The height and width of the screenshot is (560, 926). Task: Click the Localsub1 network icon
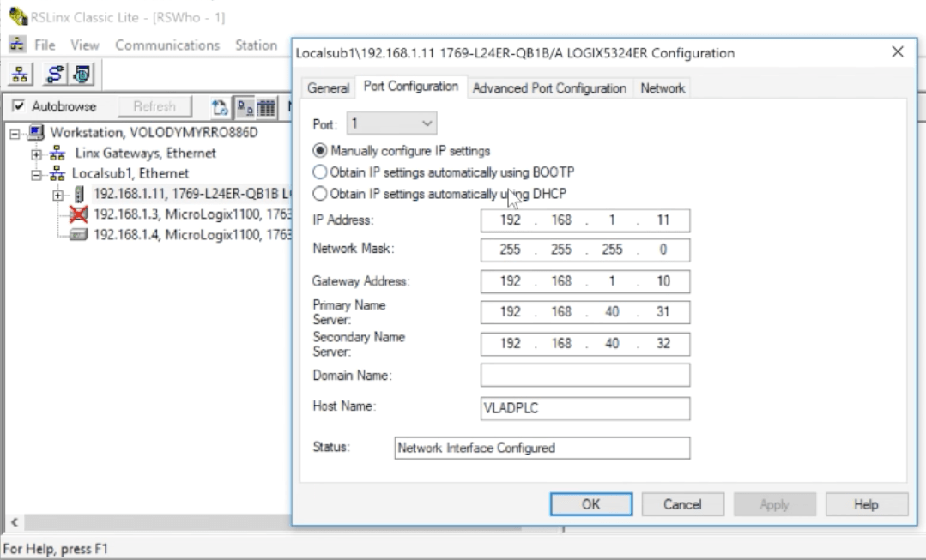[57, 173]
